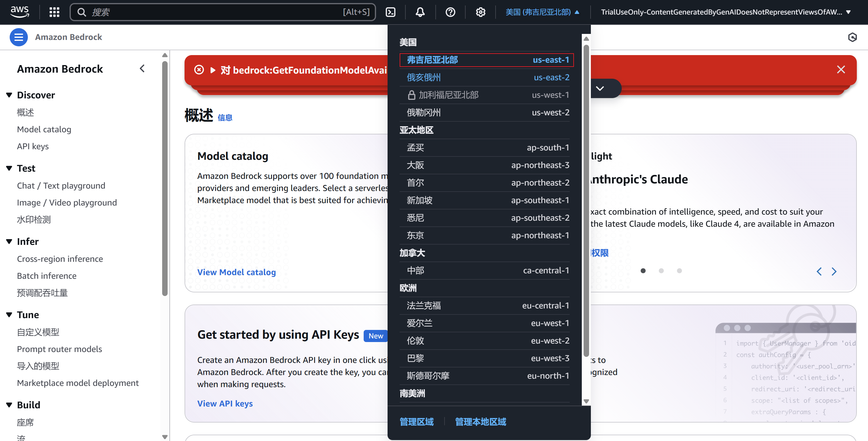Toggle the hamburger navigation menu button

(x=18, y=37)
